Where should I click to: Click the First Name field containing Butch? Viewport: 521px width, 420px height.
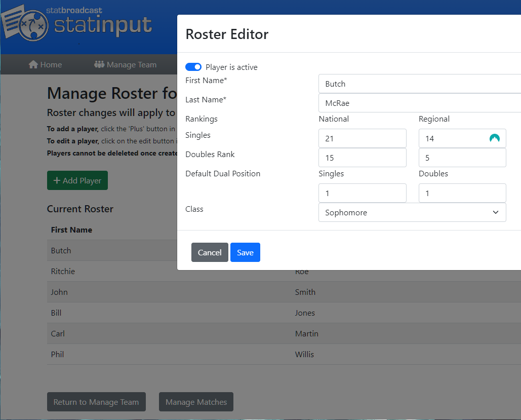point(419,84)
